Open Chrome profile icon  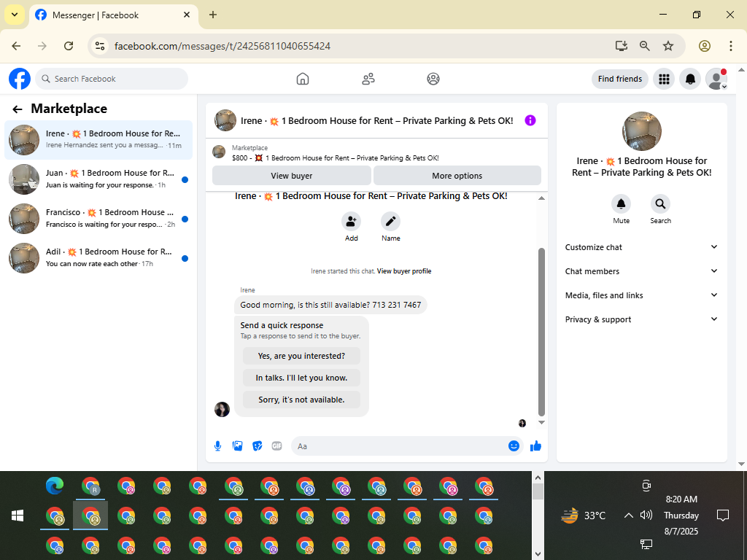pyautogui.click(x=705, y=46)
